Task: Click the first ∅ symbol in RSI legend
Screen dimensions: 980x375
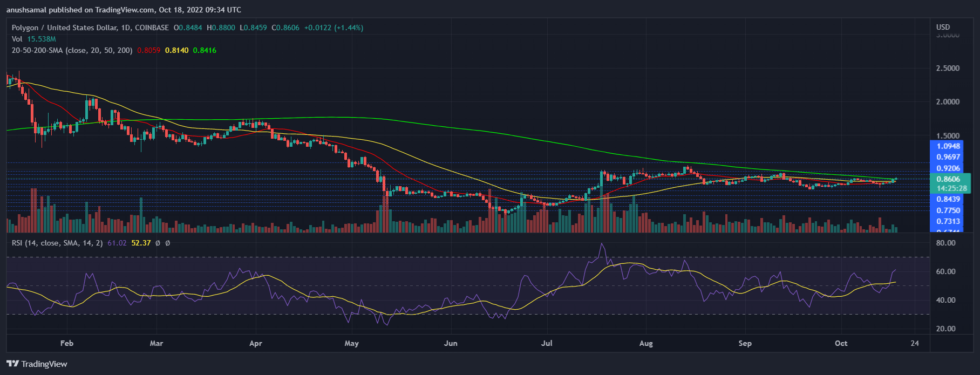Action: tap(158, 243)
